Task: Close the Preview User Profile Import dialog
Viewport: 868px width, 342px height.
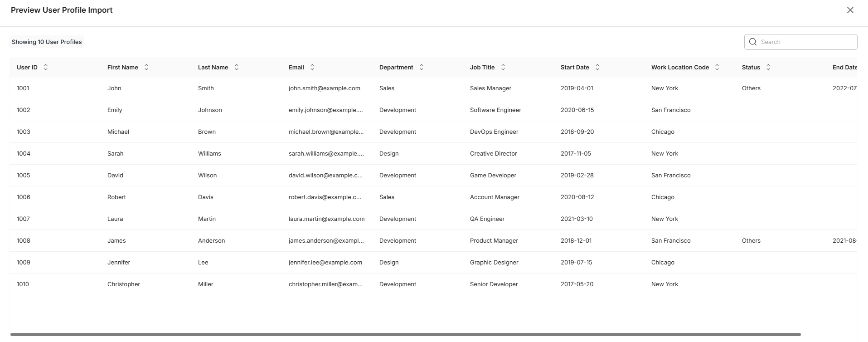Action: (850, 10)
